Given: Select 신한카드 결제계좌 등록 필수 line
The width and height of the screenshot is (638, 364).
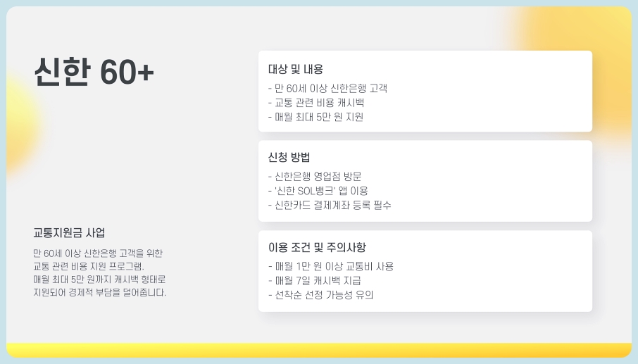Looking at the screenshot, I should tap(330, 205).
